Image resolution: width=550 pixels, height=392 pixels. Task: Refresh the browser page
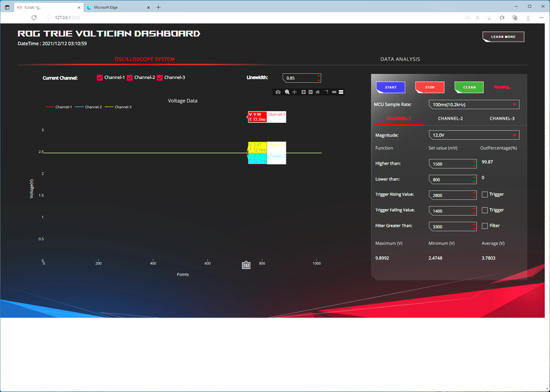coord(34,18)
